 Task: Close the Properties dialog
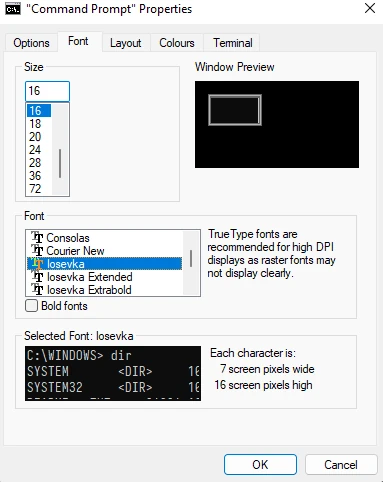(370, 9)
